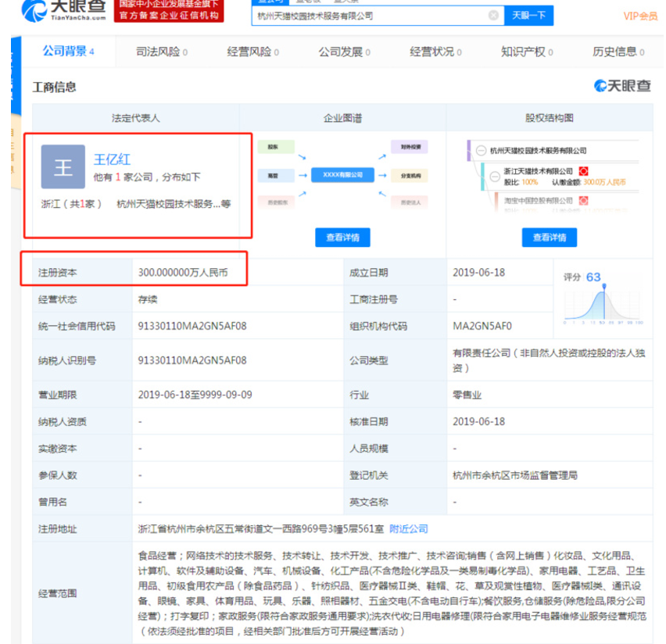This screenshot has height=644, width=666.
Task: Click the red company logo beside 浙江天猫技术有限公司
Action: [x=584, y=171]
